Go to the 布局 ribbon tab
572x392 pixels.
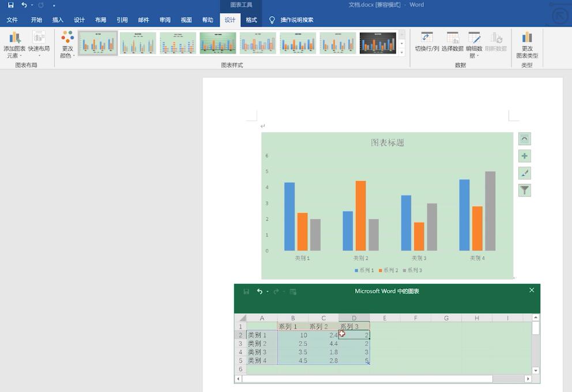(101, 20)
